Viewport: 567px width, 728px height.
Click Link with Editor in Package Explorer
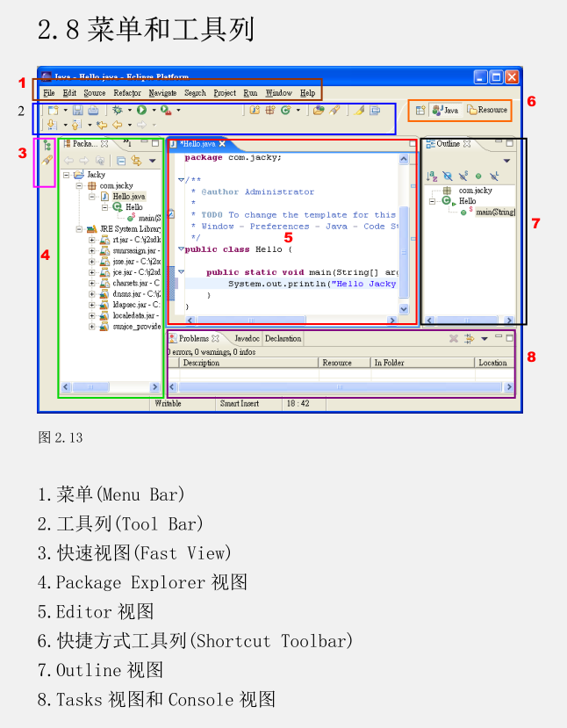tap(136, 161)
